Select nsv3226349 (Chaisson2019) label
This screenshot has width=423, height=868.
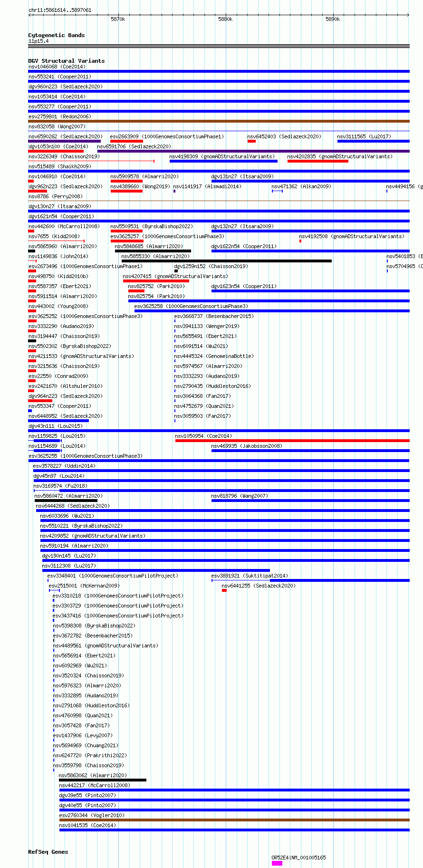coord(64,156)
